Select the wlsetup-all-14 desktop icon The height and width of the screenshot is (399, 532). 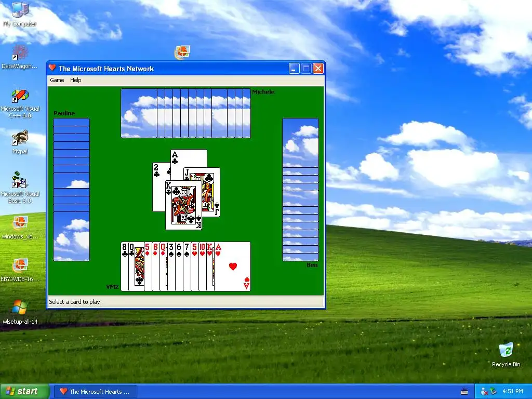20,312
